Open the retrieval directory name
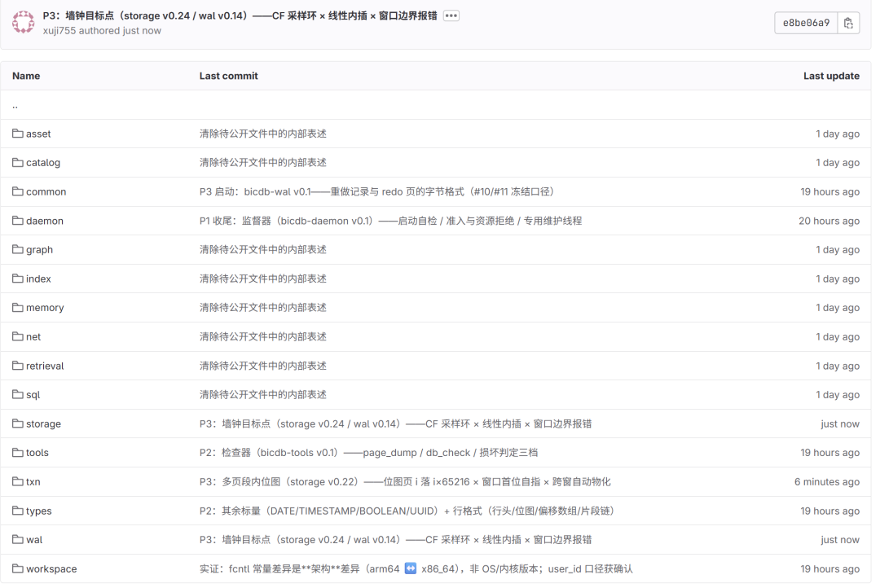The width and height of the screenshot is (880, 588). [45, 366]
